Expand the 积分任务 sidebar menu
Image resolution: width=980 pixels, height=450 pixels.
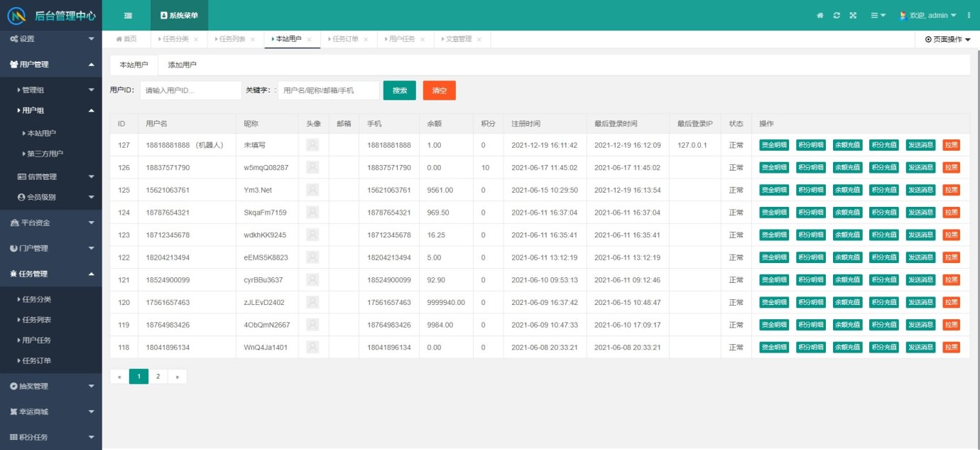[51, 437]
